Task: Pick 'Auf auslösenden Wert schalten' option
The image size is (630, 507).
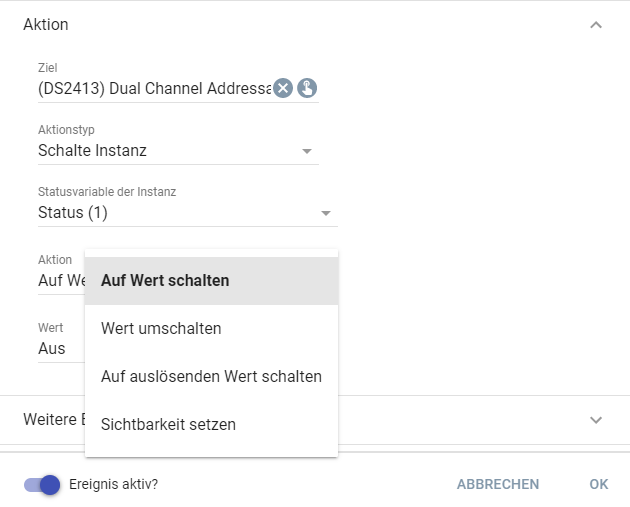Action: 211,377
